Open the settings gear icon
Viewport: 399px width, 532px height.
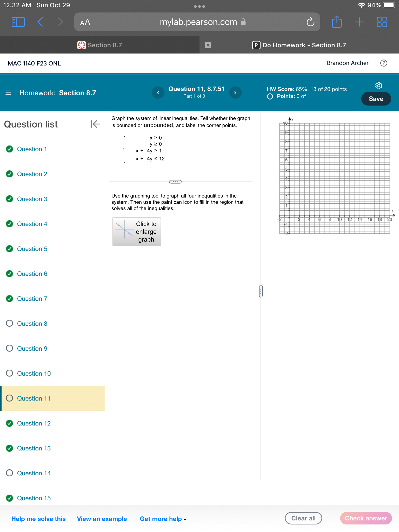[379, 86]
